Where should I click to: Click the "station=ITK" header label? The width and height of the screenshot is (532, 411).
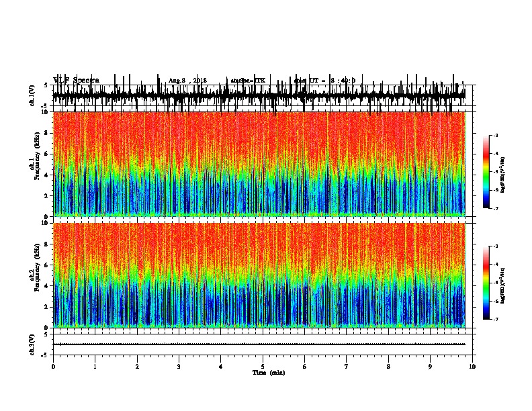coord(248,81)
